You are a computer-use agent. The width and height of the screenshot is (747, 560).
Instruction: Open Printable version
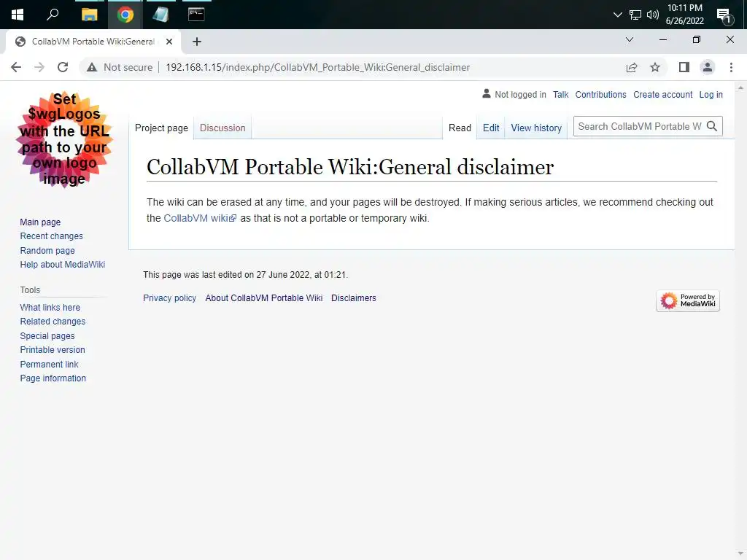pos(53,350)
